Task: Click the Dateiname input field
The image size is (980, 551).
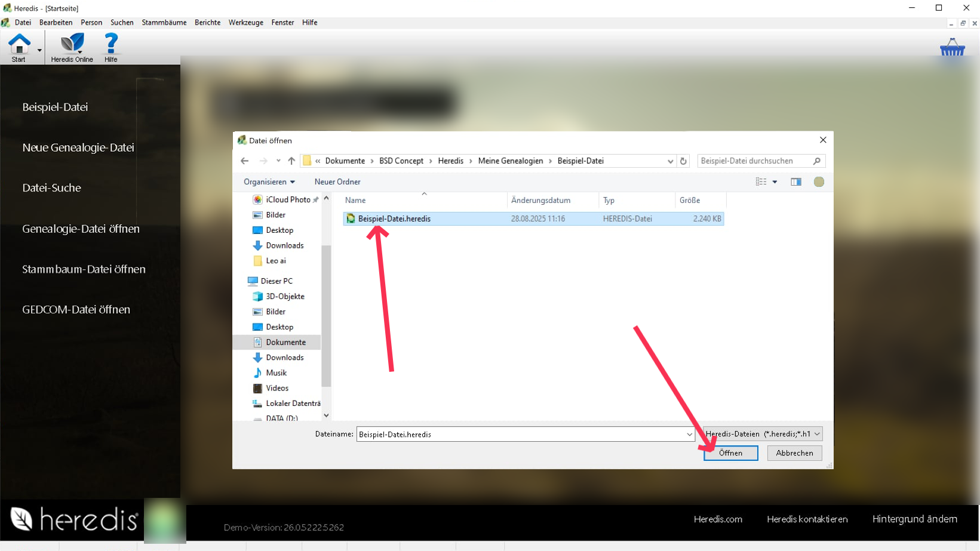Action: pyautogui.click(x=520, y=435)
